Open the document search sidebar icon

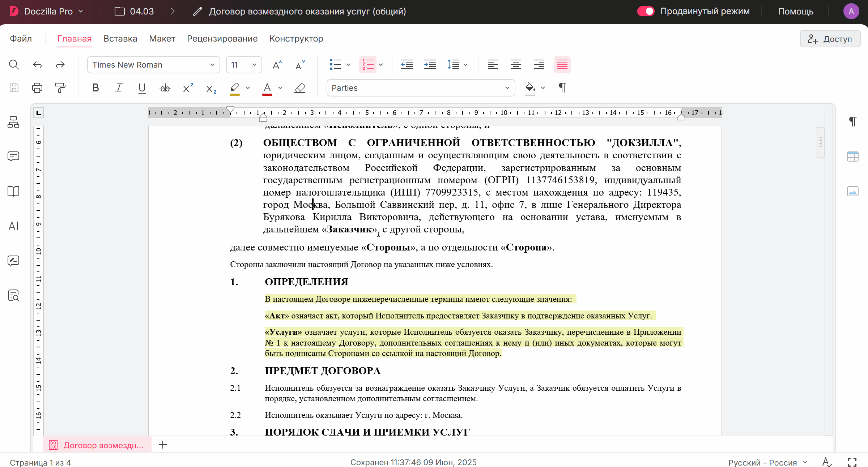tap(13, 295)
